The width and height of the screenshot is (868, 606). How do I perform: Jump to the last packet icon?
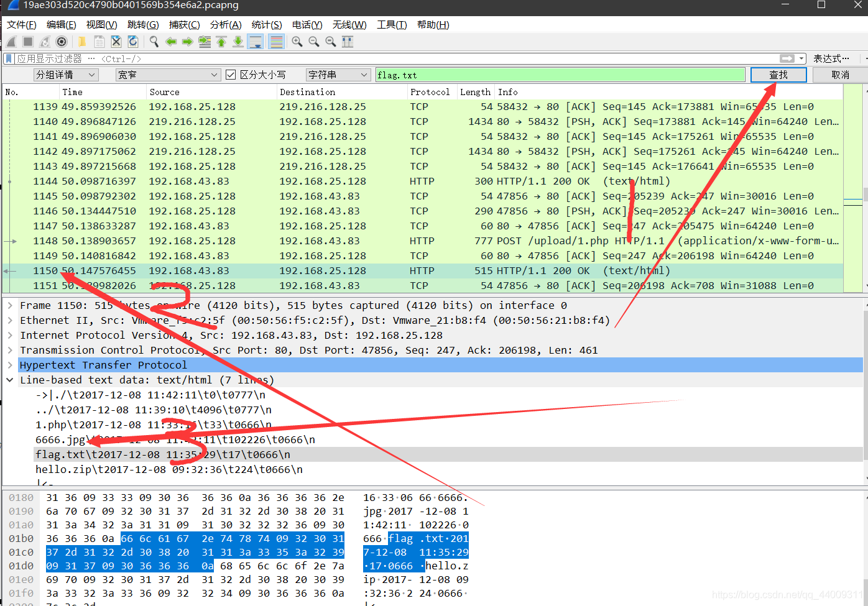(238, 42)
